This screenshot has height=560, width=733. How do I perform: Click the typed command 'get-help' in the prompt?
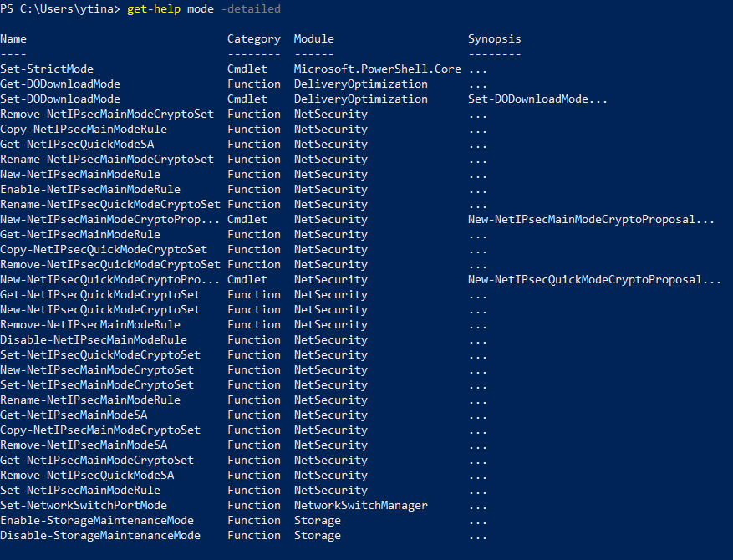coord(153,9)
